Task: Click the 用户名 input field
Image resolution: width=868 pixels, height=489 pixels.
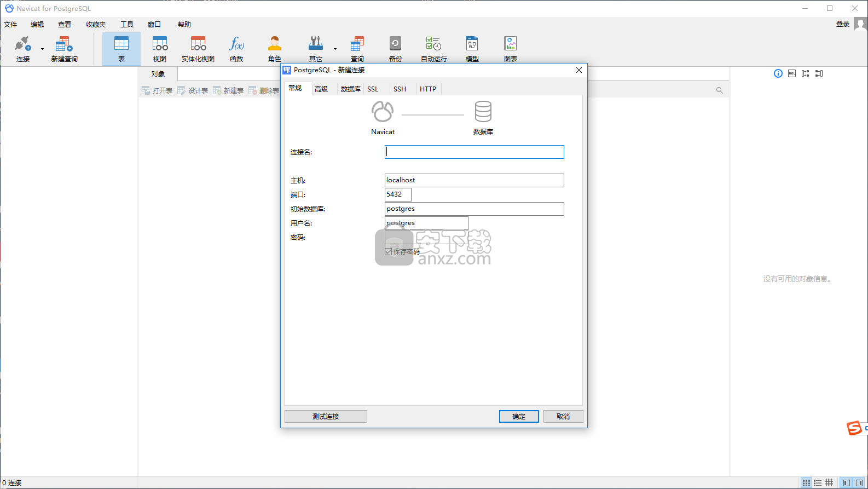Action: pyautogui.click(x=426, y=223)
